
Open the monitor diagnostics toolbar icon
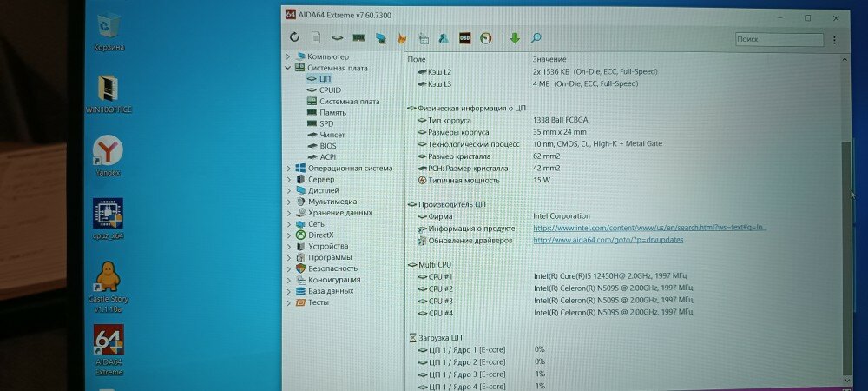381,38
